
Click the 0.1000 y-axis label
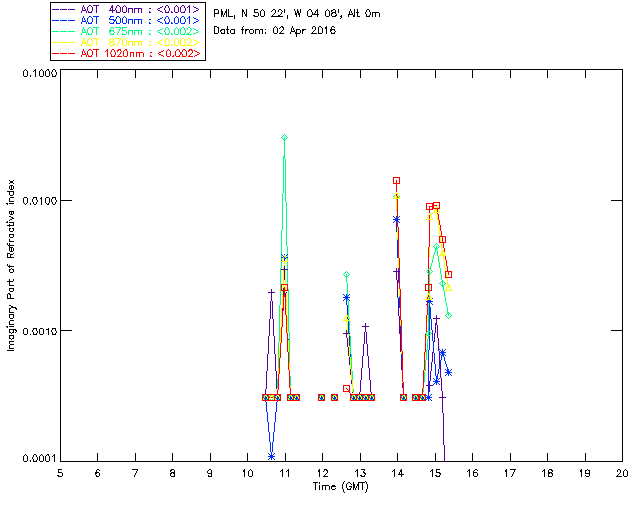39,73
